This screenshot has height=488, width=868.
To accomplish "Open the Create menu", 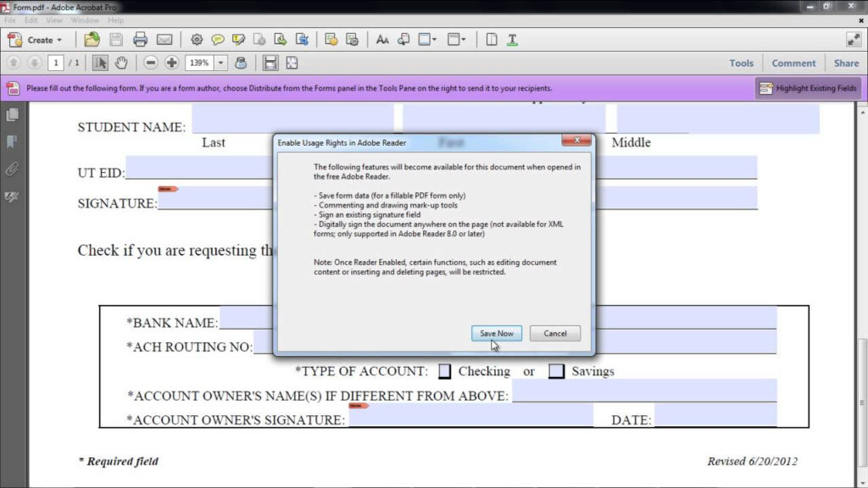I will pos(38,39).
